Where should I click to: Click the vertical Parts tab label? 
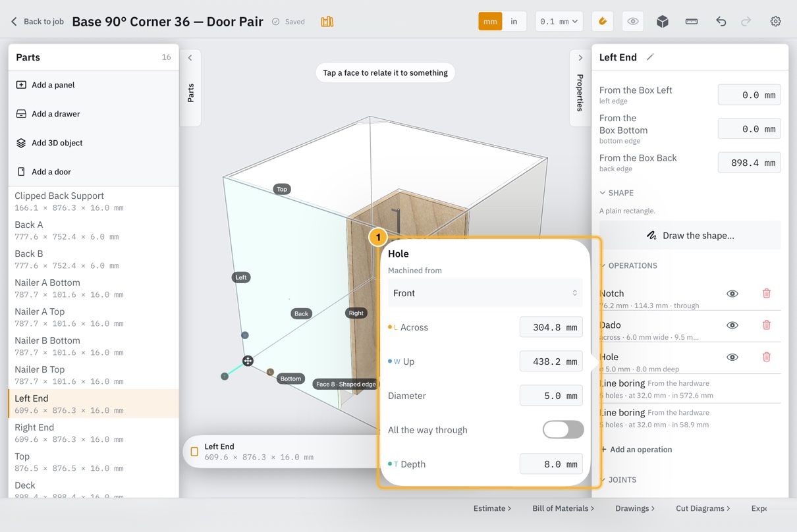(x=190, y=93)
